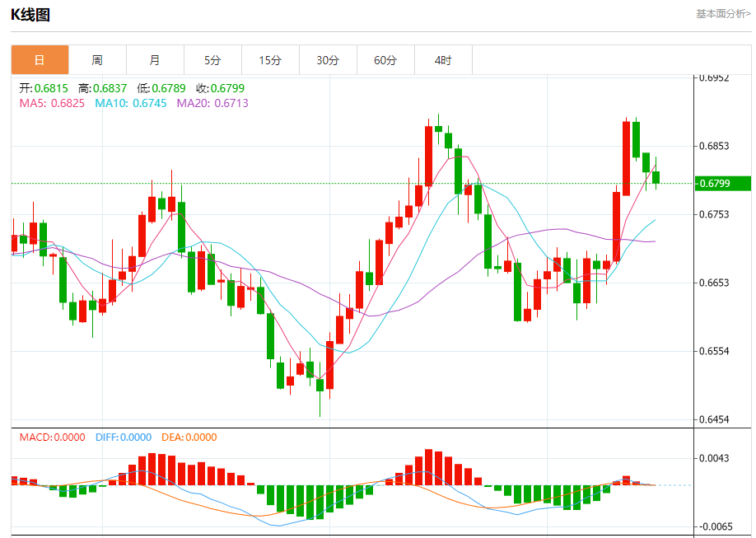
Task: Switch to the 月 monthly tab
Action: pyautogui.click(x=155, y=60)
